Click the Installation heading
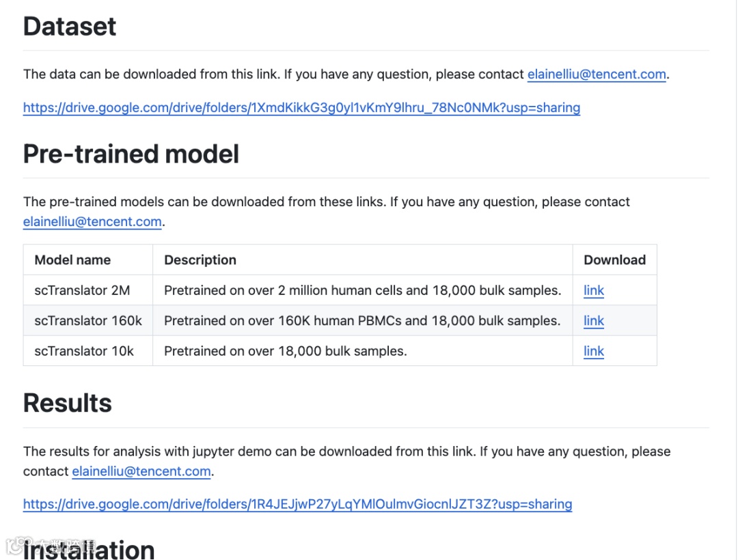Viewport: 738px width, 560px height. pos(89,550)
